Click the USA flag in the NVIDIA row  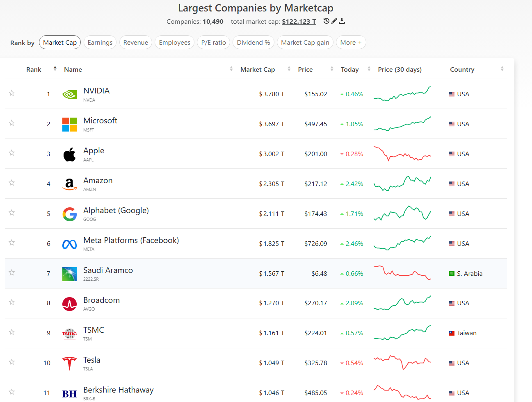coord(452,94)
